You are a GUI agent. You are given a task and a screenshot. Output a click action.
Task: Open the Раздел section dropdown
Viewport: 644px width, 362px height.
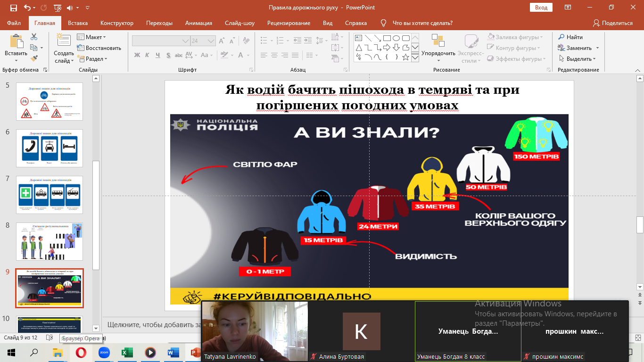92,59
